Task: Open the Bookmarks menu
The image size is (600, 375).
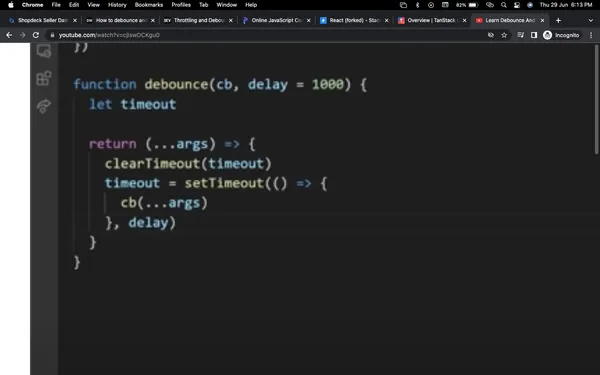Action: (x=149, y=5)
